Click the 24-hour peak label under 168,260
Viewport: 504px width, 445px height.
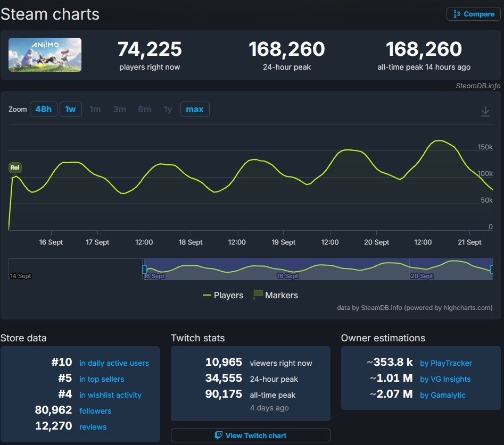point(287,67)
